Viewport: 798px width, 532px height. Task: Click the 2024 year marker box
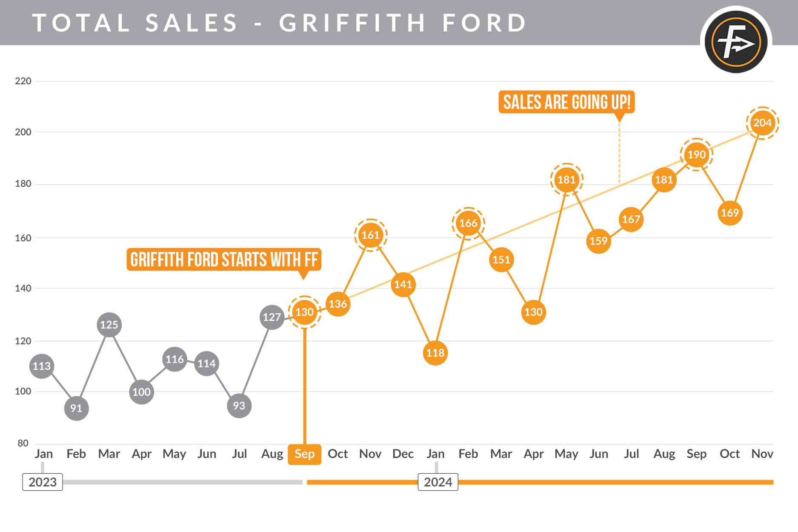click(x=438, y=482)
